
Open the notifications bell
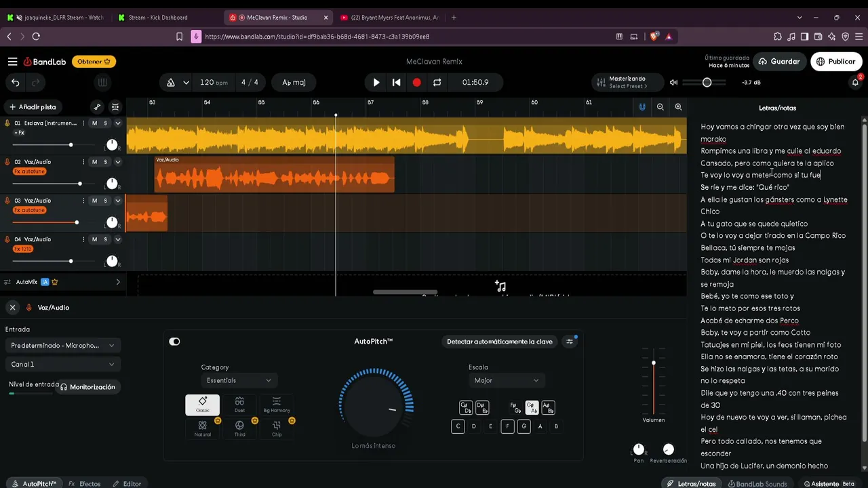855,83
